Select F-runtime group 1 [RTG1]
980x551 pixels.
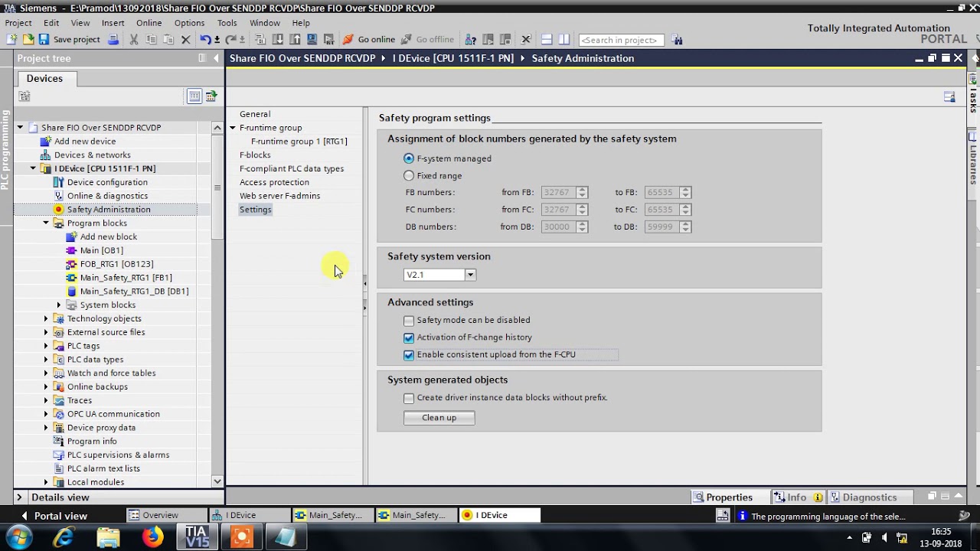[299, 142]
